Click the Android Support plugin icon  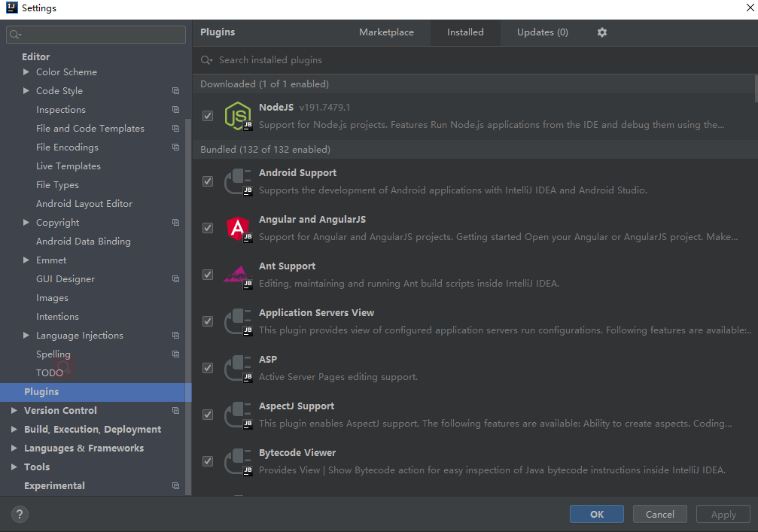[x=239, y=181]
